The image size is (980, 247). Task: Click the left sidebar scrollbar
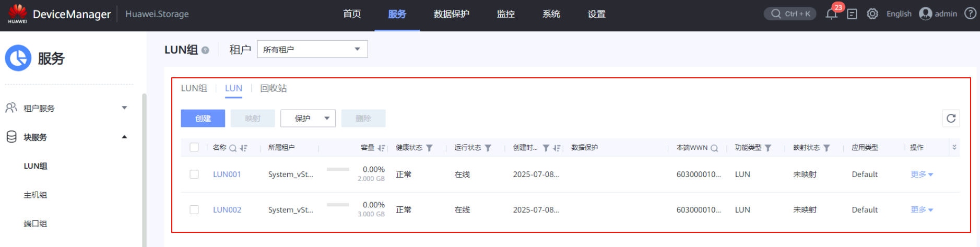pos(144,167)
